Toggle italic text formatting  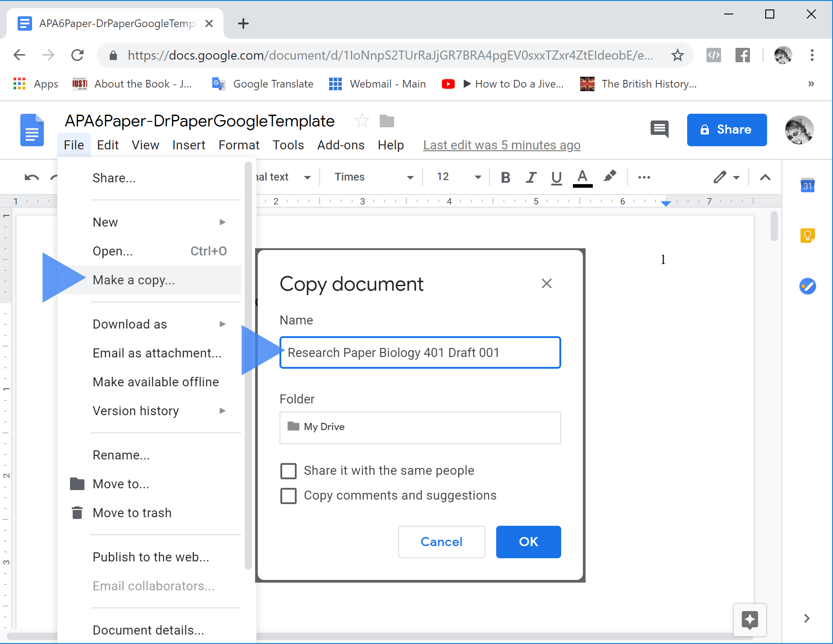point(531,177)
